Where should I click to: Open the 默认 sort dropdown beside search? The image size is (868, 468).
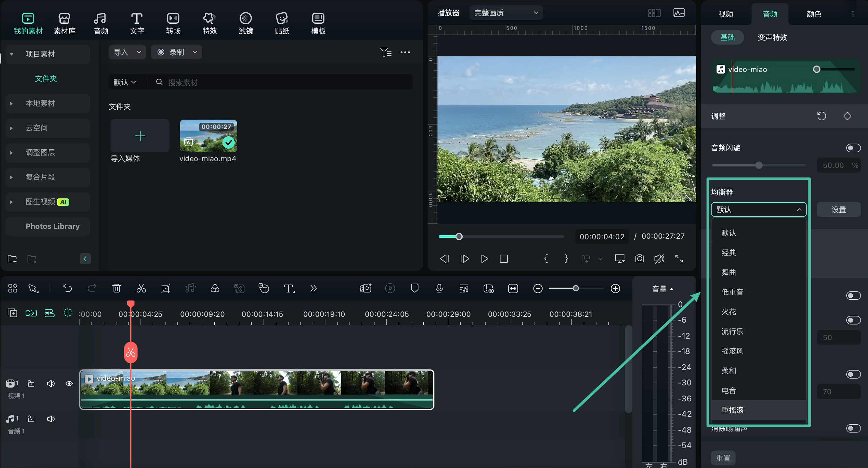tap(124, 82)
